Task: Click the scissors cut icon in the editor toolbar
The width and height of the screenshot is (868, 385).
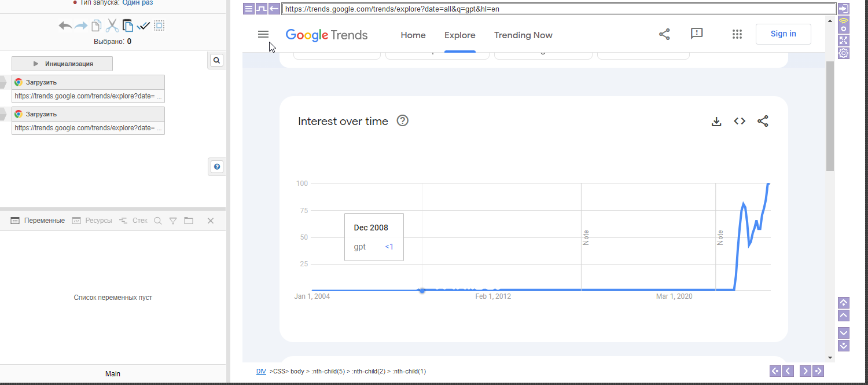Action: click(112, 25)
